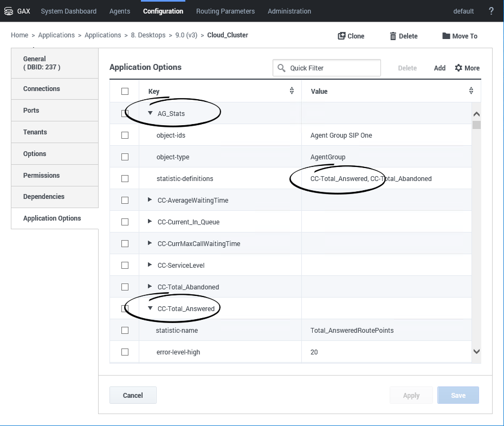Click the Cancel button
The height and width of the screenshot is (426, 504).
(133, 395)
